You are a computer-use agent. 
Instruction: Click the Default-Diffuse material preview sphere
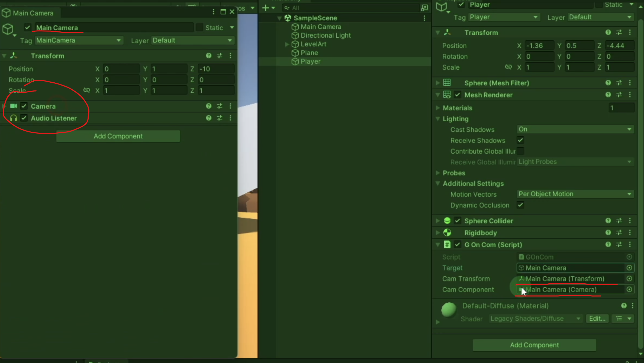point(449,309)
